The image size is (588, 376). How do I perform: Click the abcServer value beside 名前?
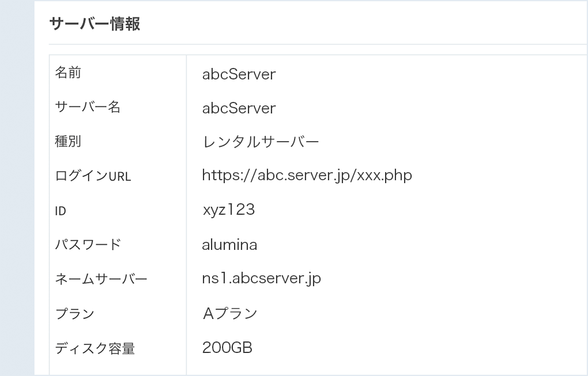(x=239, y=74)
